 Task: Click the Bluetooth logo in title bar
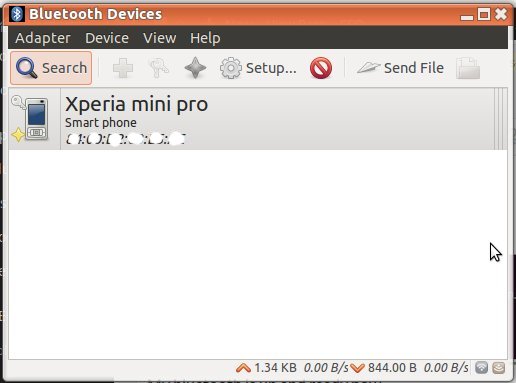coord(17,14)
